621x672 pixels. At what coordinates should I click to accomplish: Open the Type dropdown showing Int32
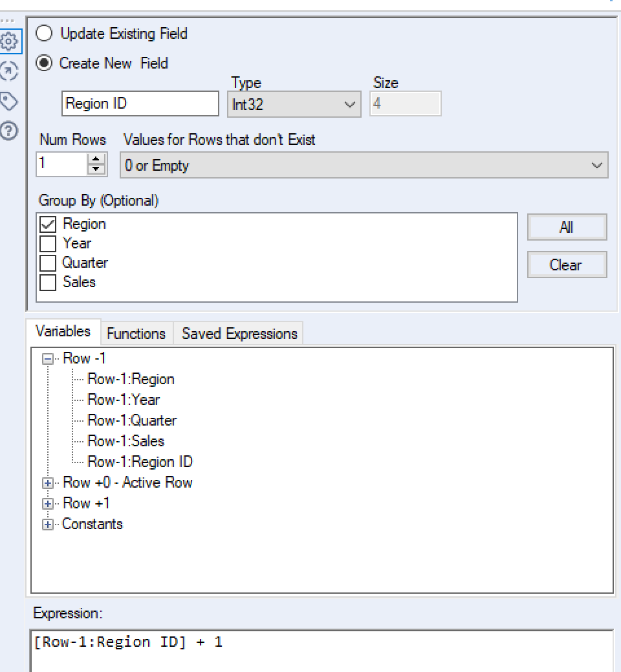coord(294,104)
